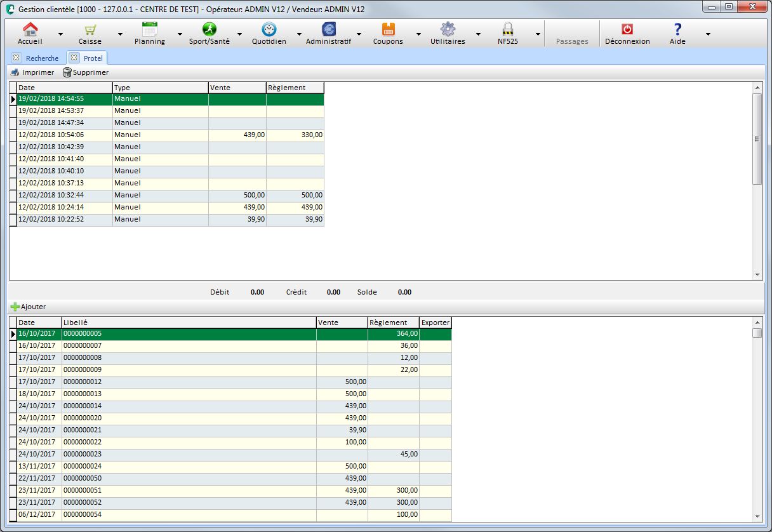Click the Ajouter button with plus sign

[x=29, y=307]
